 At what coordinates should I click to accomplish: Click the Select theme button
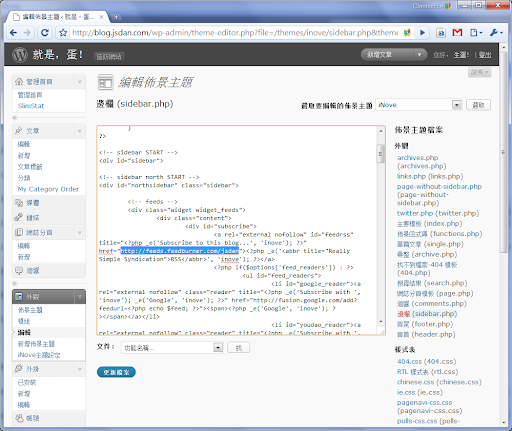pyautogui.click(x=478, y=105)
